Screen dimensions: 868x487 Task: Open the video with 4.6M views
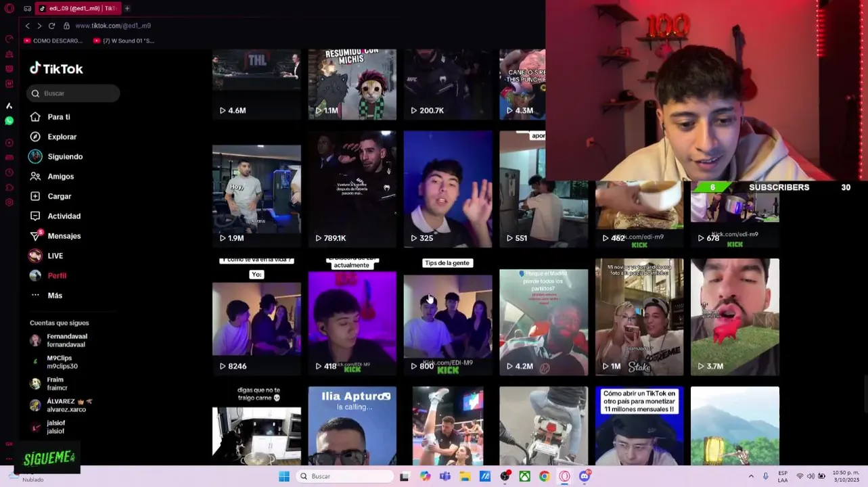(x=256, y=84)
